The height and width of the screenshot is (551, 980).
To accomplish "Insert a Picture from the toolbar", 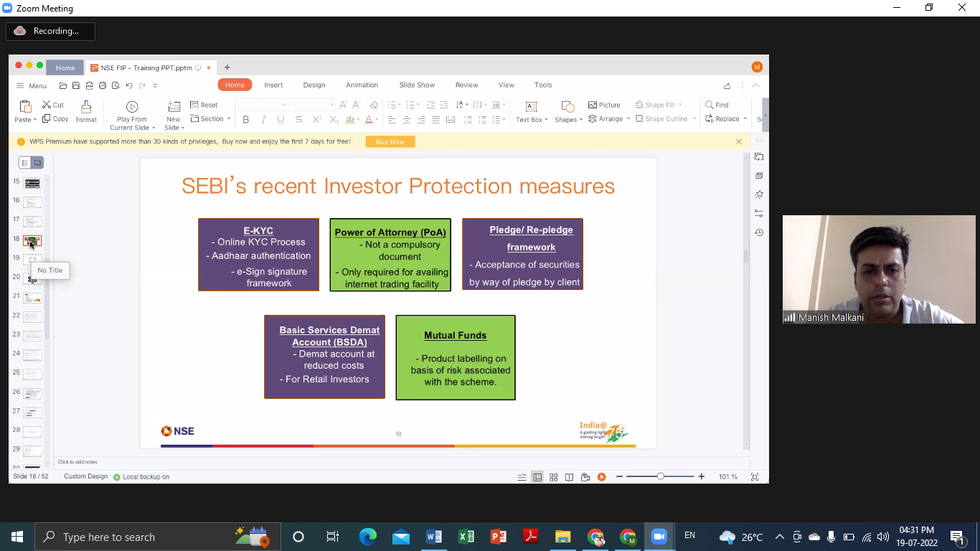I will [603, 104].
